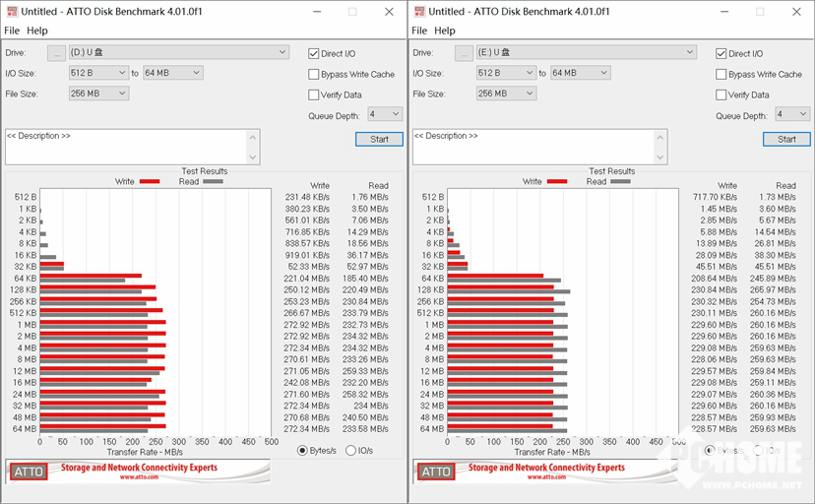Screen dimensions: 815x504
Task: Enable Verify Data in right window
Action: (721, 94)
